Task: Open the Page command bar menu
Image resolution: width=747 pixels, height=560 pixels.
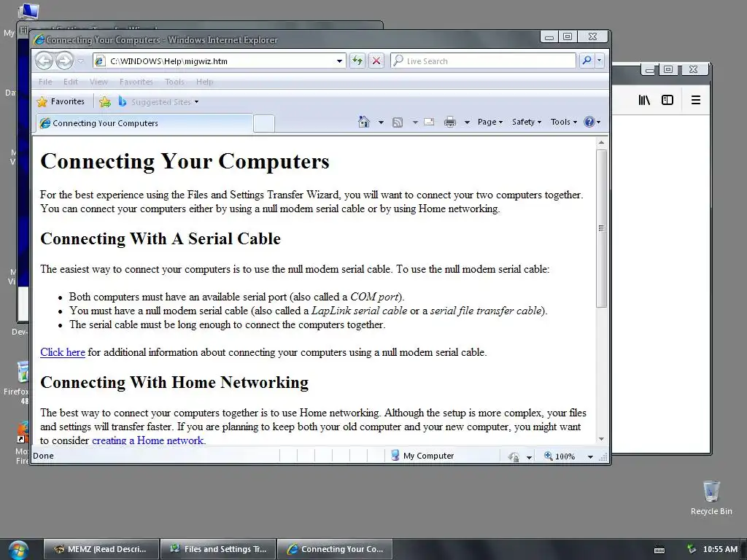Action: (490, 122)
